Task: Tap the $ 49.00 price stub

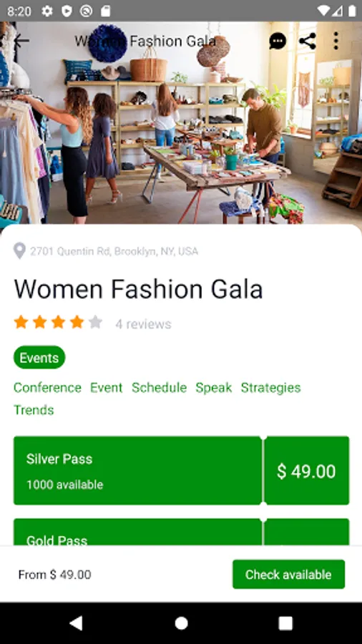Action: [x=307, y=471]
